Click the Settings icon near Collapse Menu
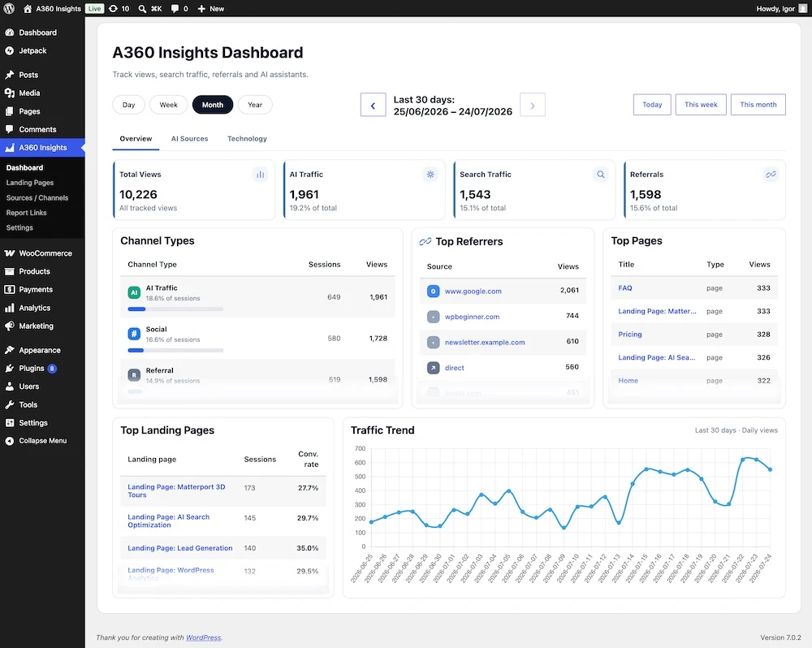This screenshot has width=812, height=648. [9, 422]
